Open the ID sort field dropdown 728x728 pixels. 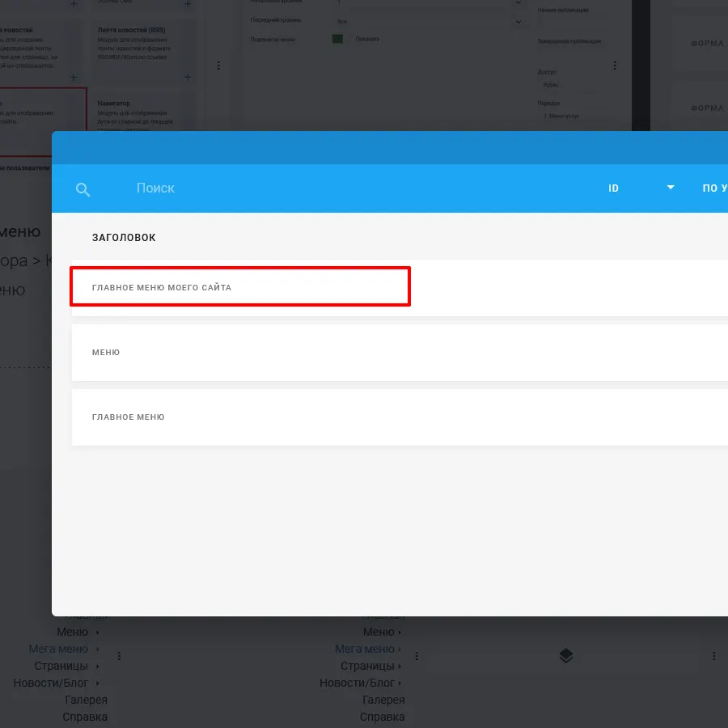[x=614, y=188]
